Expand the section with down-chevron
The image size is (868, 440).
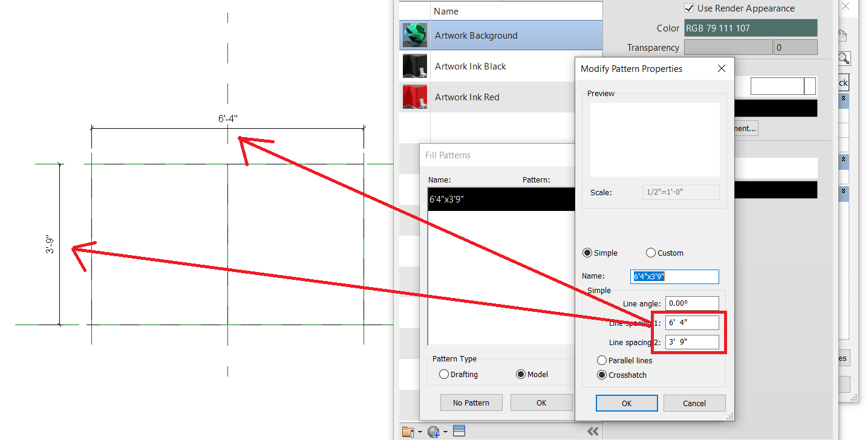pyautogui.click(x=844, y=191)
